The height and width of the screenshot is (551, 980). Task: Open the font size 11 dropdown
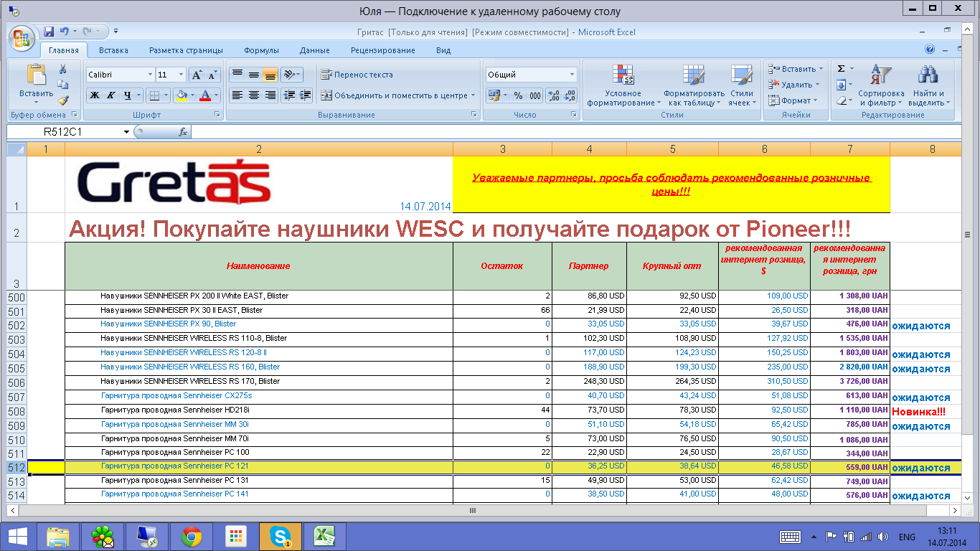[181, 75]
